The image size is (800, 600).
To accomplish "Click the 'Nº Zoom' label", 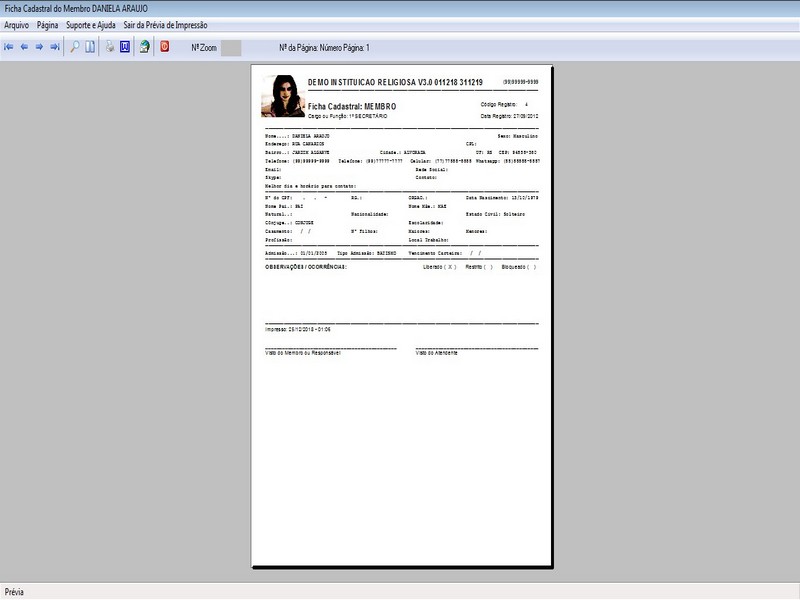I will click(x=204, y=47).
